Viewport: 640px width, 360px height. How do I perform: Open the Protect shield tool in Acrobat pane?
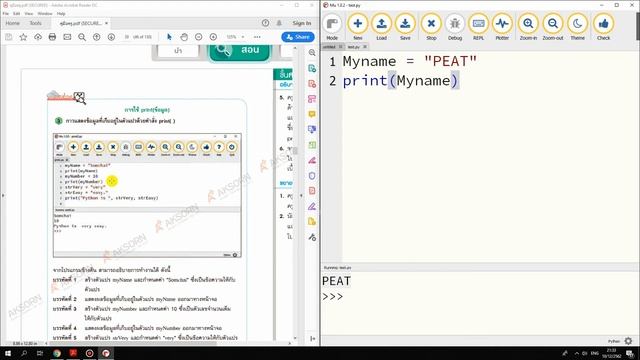[x=312, y=176]
